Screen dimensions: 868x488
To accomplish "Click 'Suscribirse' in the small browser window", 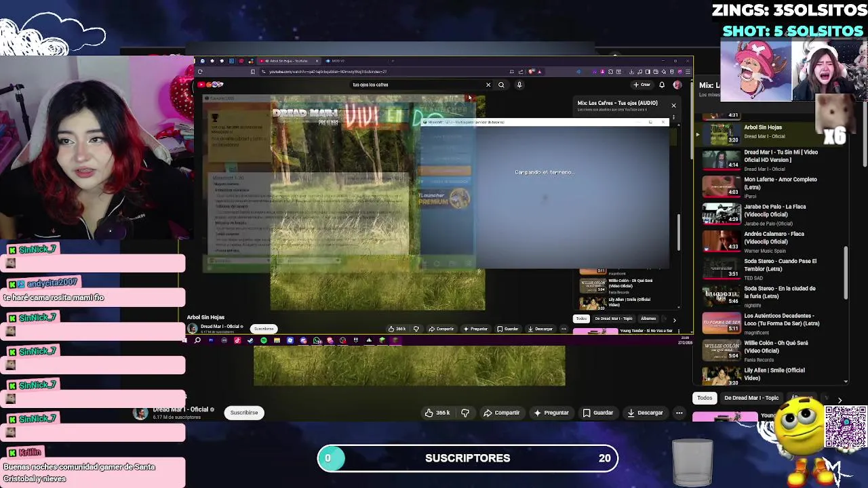I will pyautogui.click(x=264, y=329).
